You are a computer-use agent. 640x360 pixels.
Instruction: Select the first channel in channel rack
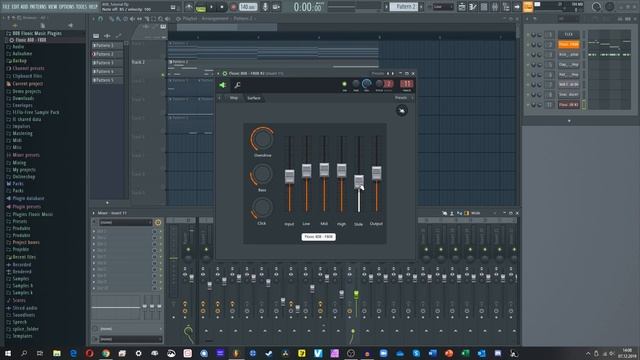coord(569,34)
